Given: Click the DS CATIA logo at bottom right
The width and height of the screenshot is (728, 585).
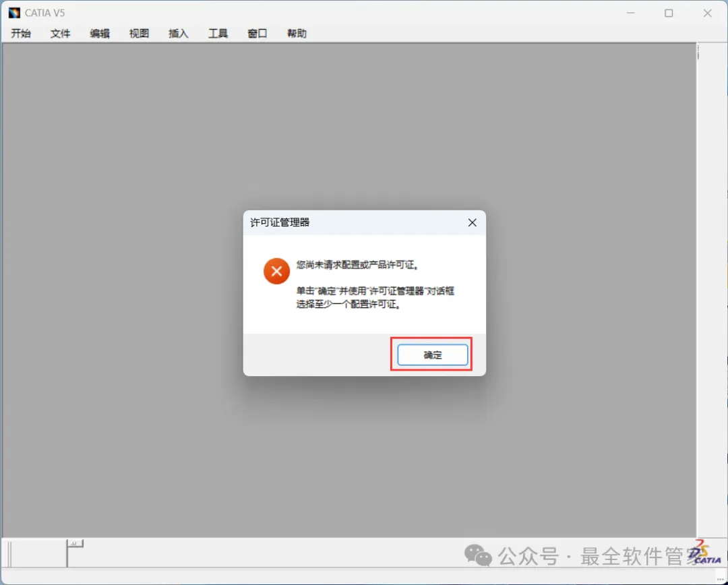Looking at the screenshot, I should click(x=705, y=553).
